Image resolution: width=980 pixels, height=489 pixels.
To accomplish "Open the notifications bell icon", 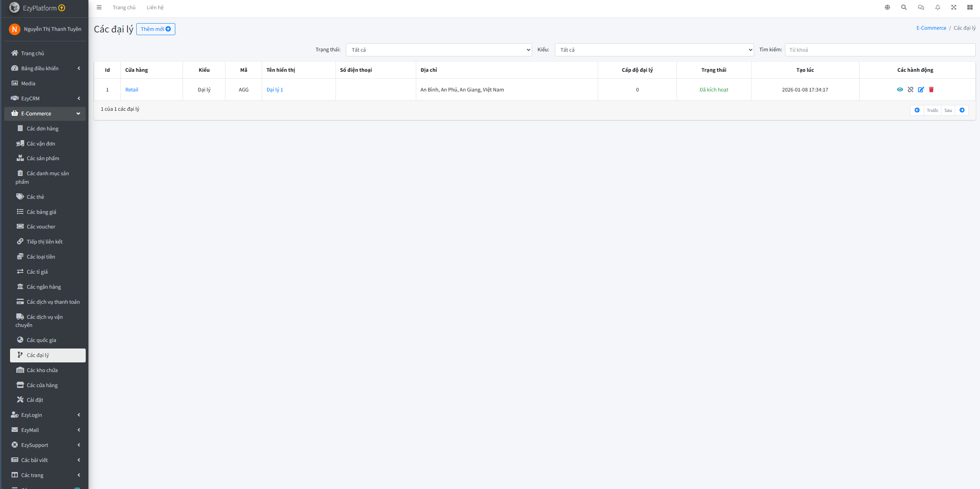I will pyautogui.click(x=938, y=7).
